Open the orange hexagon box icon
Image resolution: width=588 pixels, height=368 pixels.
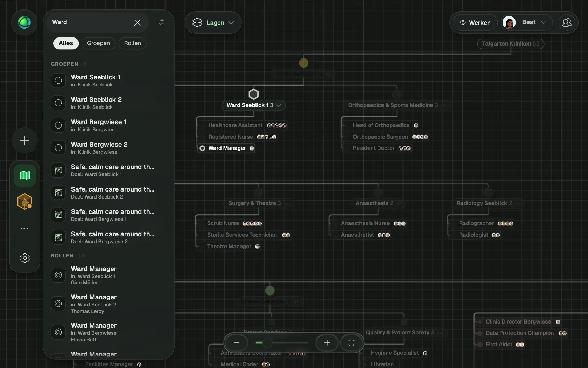click(24, 201)
